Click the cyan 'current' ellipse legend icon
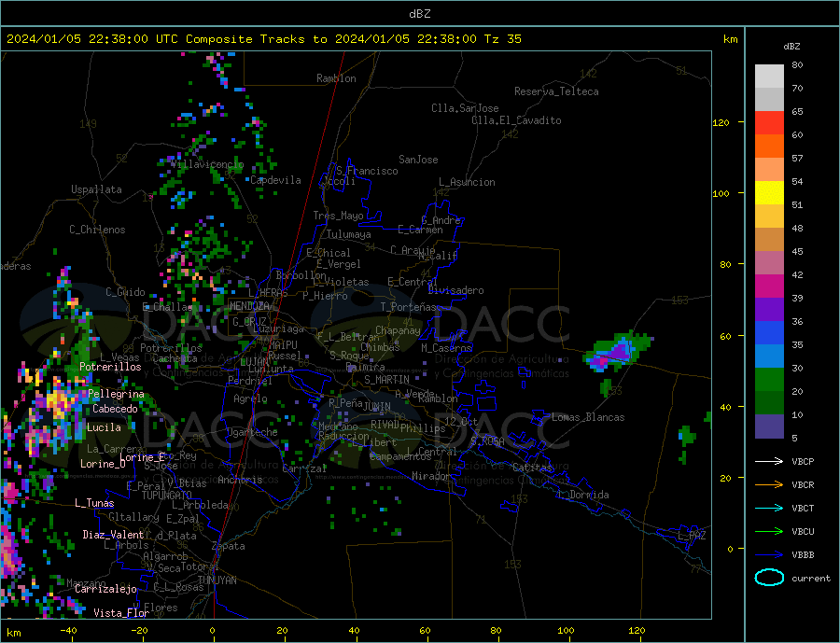840x643 pixels. click(x=769, y=578)
